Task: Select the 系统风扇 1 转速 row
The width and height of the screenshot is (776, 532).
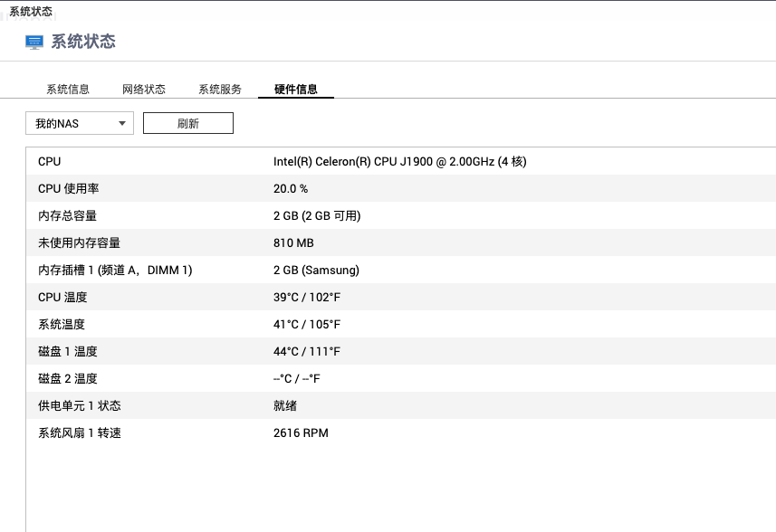Action: [400, 432]
